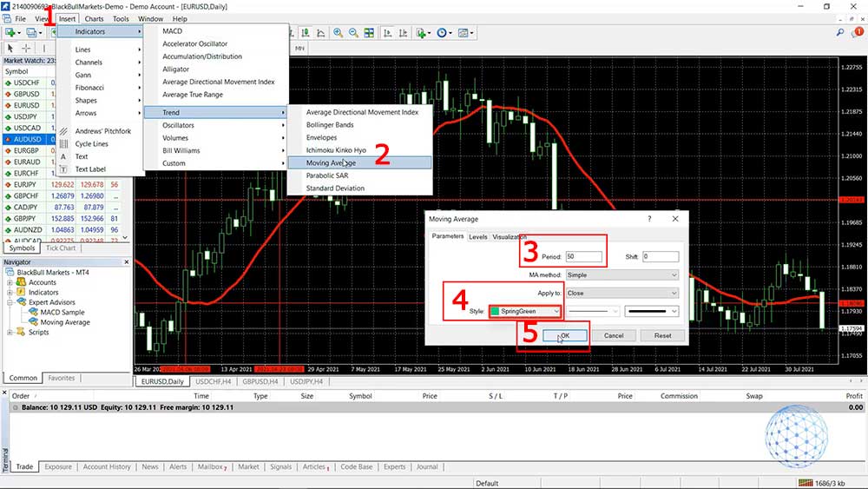Select Bollinger Bands from Trend submenu

[330, 125]
